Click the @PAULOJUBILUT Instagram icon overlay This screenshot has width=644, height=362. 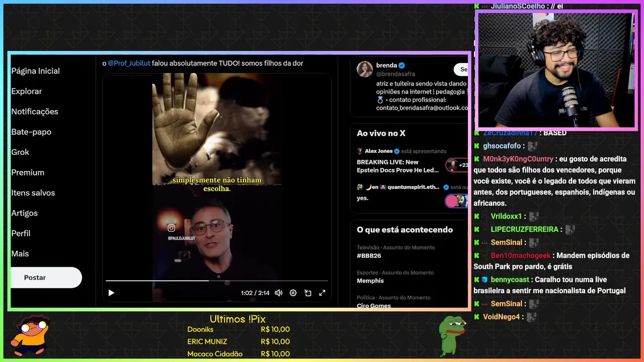point(172,228)
